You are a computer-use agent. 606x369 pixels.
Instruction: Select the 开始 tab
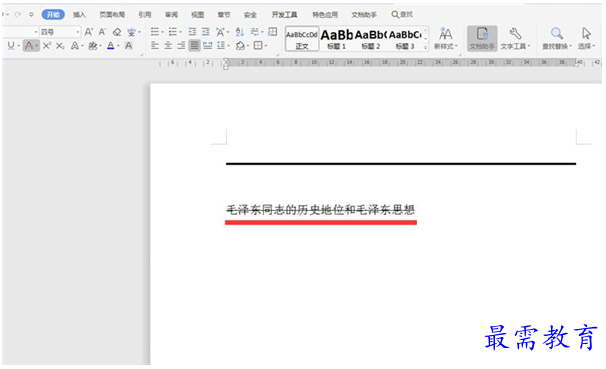click(x=53, y=15)
